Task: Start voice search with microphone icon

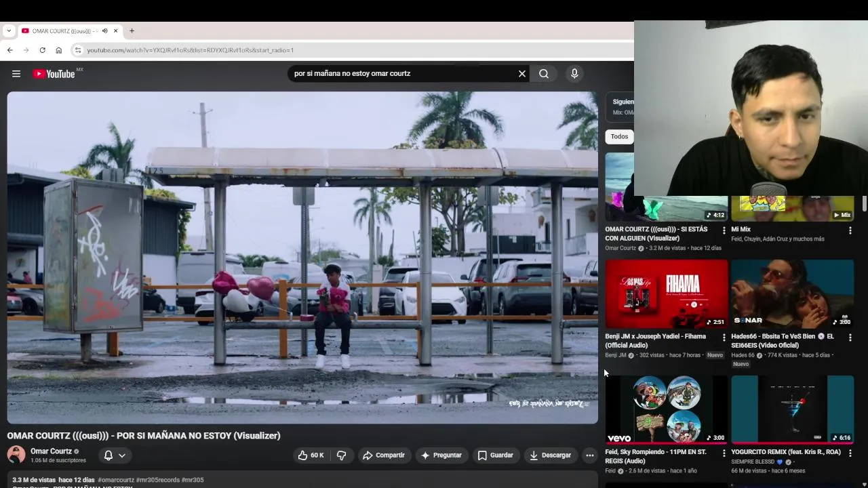Action: 574,74
